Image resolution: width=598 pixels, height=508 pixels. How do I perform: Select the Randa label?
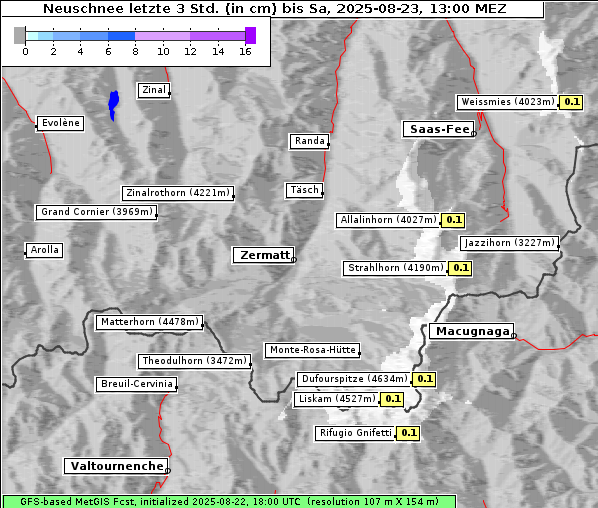coord(309,141)
